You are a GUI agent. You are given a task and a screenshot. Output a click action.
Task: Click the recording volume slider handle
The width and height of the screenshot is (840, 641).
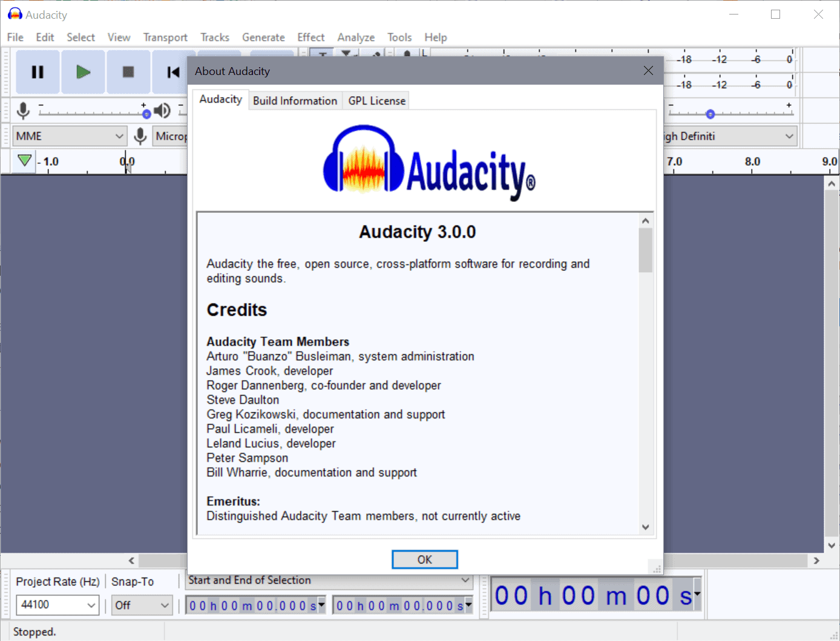click(146, 114)
